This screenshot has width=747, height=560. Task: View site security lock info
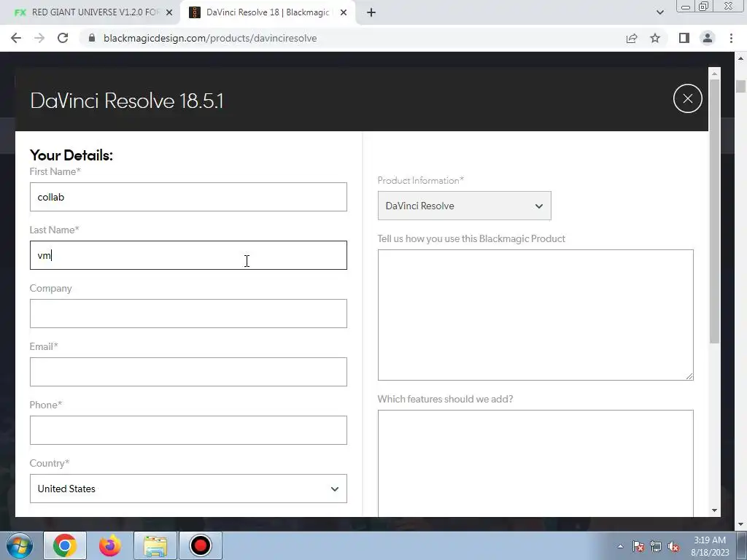pos(92,38)
